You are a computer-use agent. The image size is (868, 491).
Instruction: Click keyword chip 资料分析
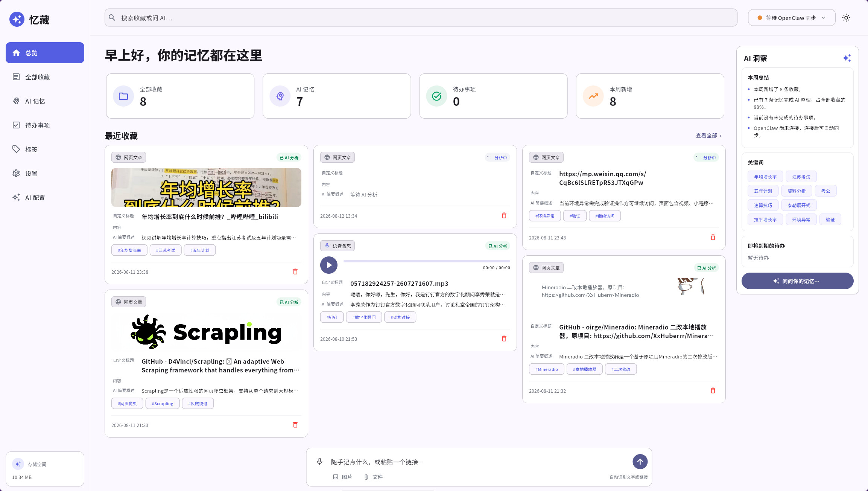(x=797, y=191)
